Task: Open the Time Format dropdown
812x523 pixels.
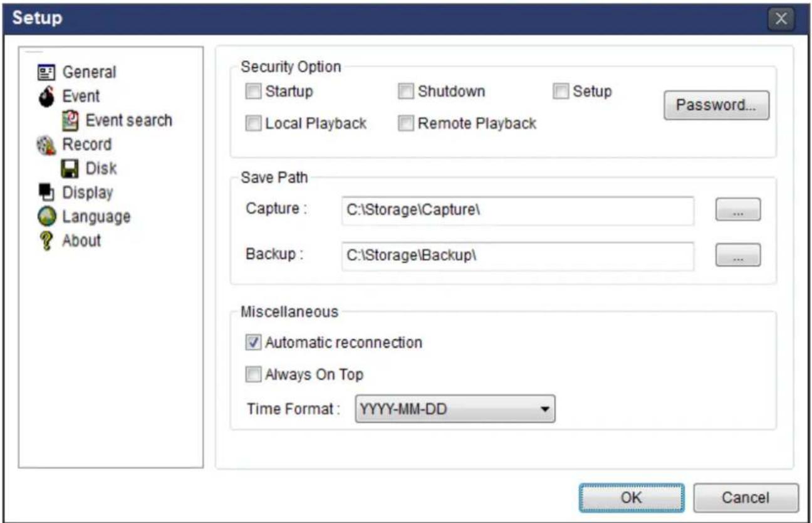Action: coord(455,410)
